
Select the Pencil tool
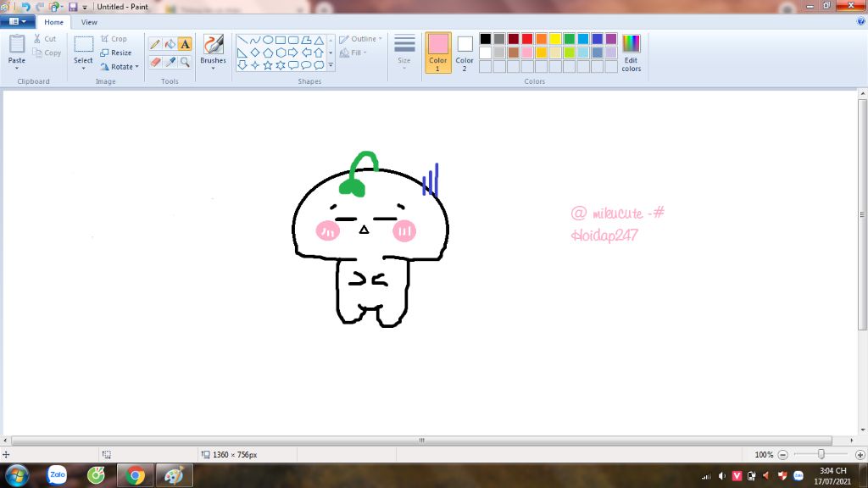pos(155,44)
